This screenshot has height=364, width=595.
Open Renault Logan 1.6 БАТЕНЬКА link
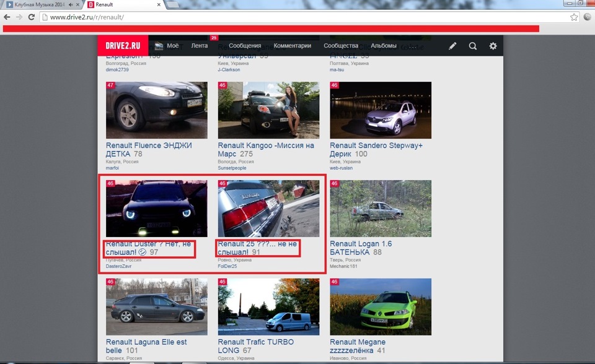pos(361,248)
